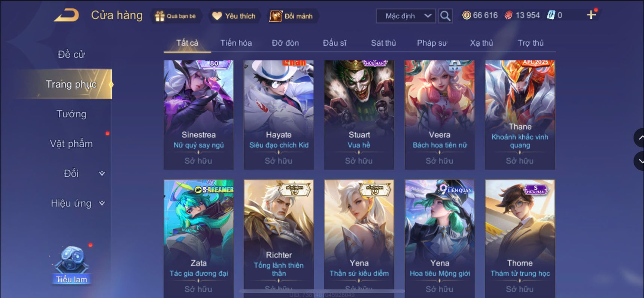Tap the back arrow icon
Viewport: 644px width, 298px height.
(x=67, y=15)
